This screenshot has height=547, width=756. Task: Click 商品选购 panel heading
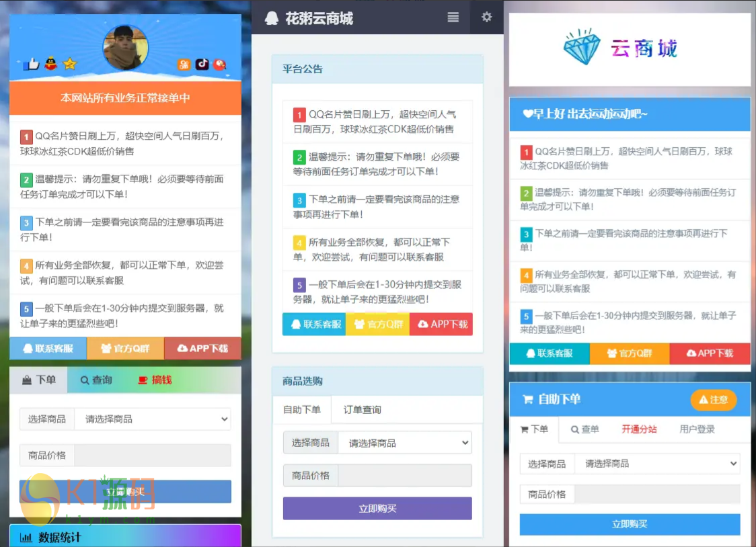point(377,382)
